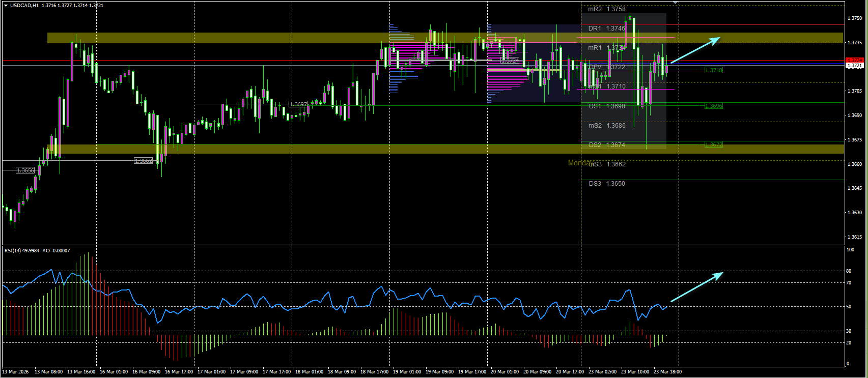This screenshot has height=378, width=868.
Task: Click the triangle icon before USDCAD,H1
Action: (x=6, y=5)
